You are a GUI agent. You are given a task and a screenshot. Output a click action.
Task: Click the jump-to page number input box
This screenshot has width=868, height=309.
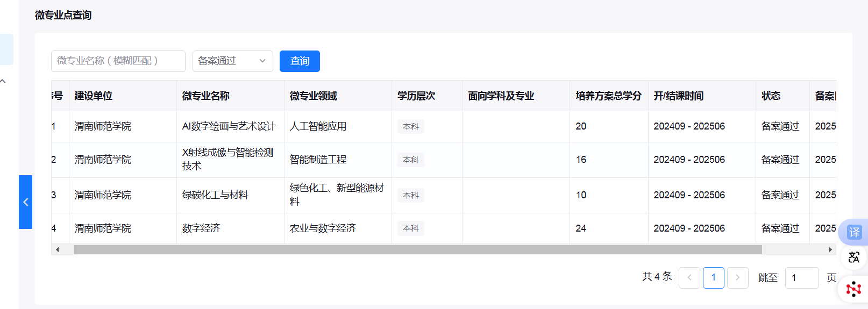point(801,278)
